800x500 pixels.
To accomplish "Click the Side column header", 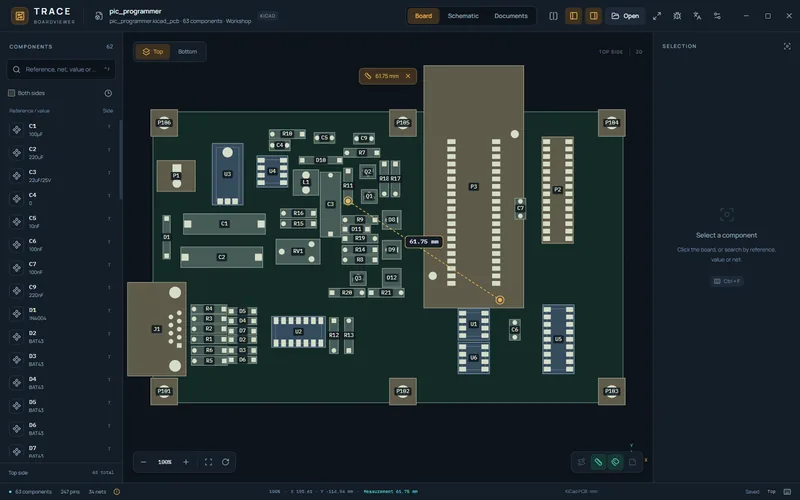I will (x=108, y=111).
